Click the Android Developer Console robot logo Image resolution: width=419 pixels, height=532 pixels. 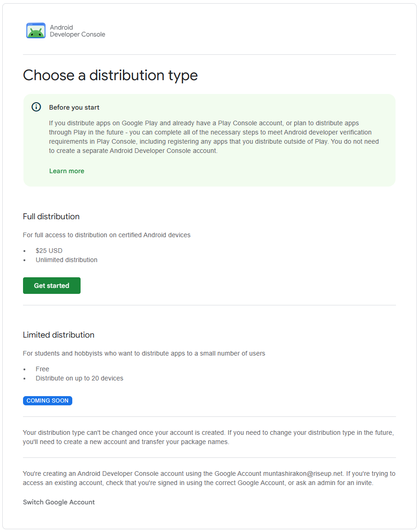pos(36,31)
